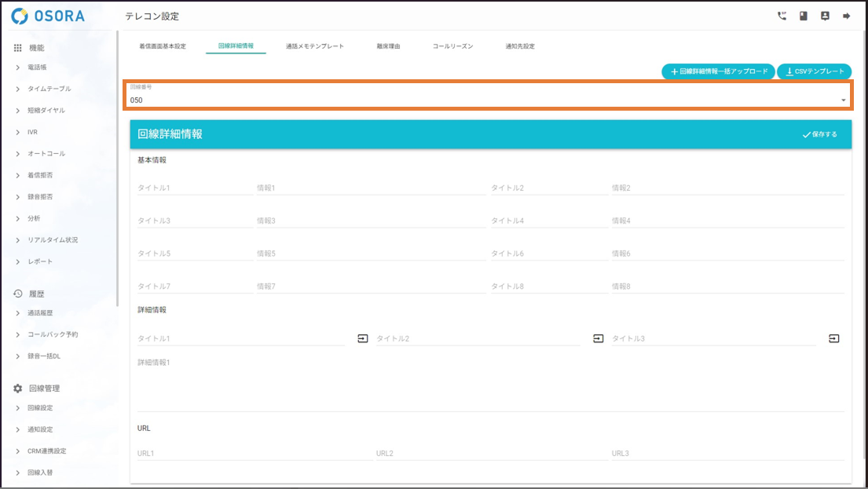Click the URL1 input field

(251, 454)
